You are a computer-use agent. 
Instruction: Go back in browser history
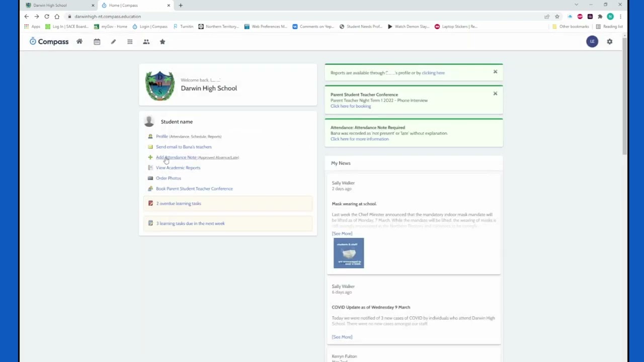(x=27, y=16)
